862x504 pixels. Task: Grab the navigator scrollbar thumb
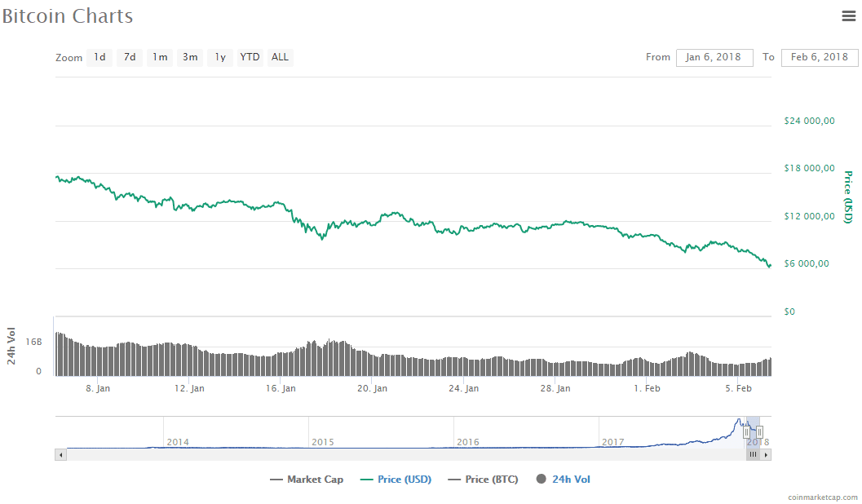tap(754, 455)
